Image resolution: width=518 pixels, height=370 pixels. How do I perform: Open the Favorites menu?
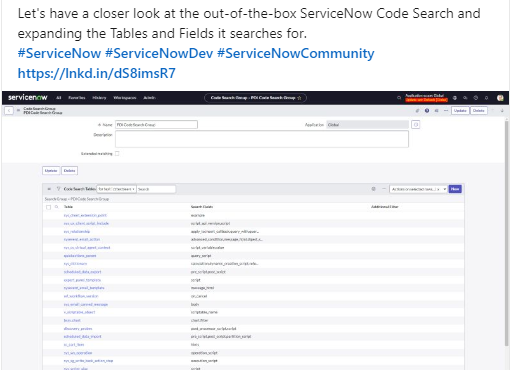pos(77,98)
